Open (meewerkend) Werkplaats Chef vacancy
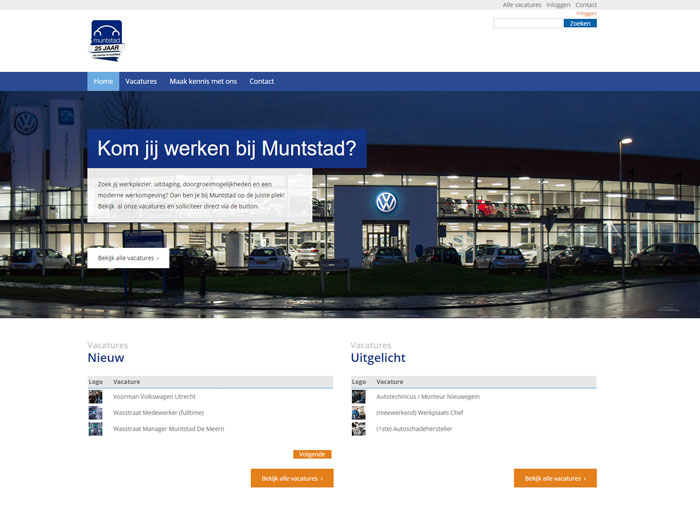 point(420,412)
